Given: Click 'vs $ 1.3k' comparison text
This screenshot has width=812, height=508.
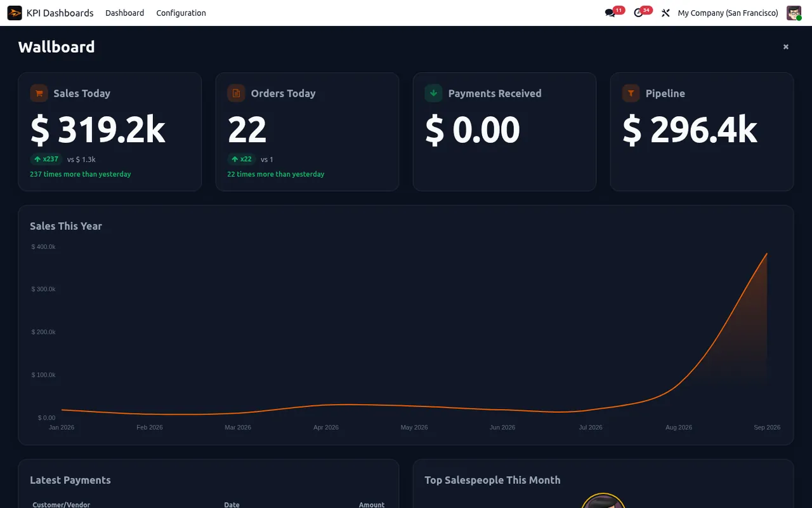Looking at the screenshot, I should [x=81, y=159].
